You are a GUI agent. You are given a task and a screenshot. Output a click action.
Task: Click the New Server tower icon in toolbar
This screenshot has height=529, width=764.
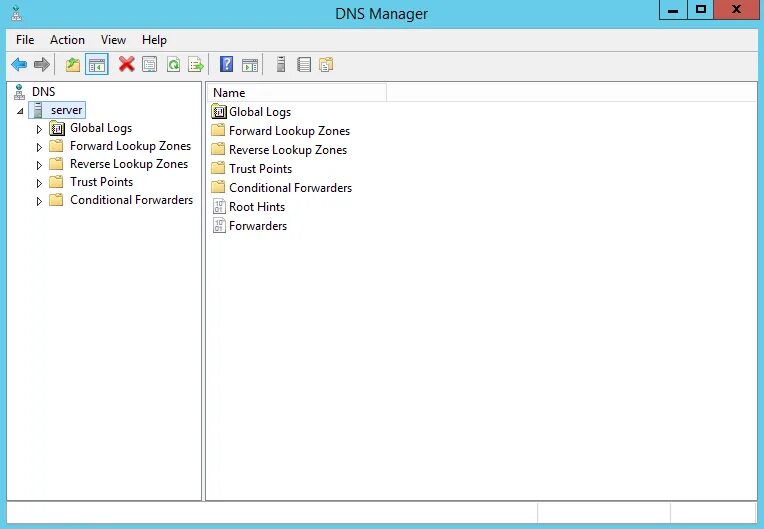coord(281,64)
